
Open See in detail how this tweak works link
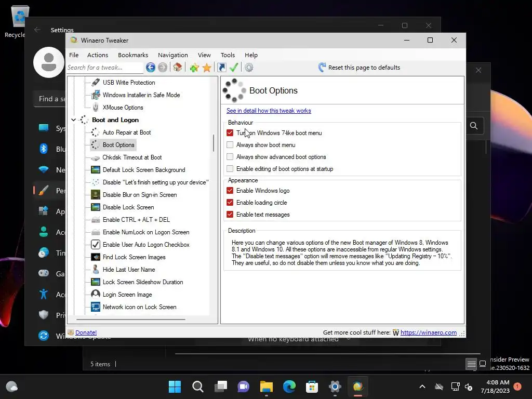[269, 111]
